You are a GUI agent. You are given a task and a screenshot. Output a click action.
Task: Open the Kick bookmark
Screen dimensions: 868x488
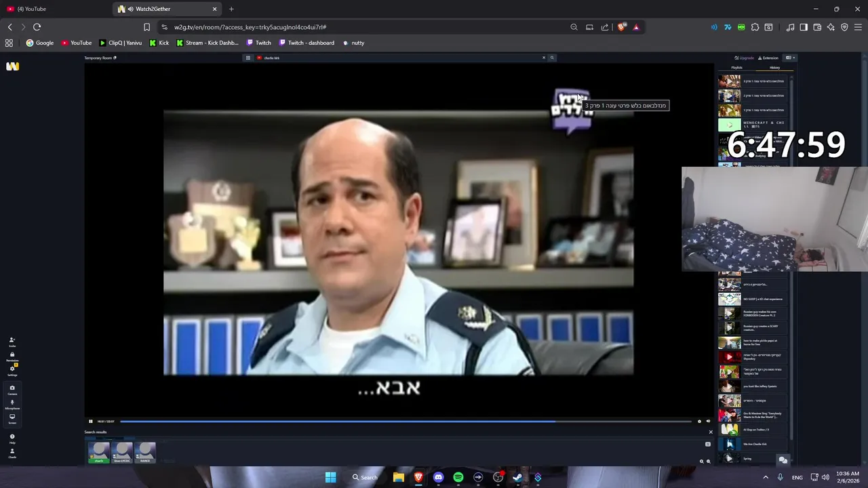click(x=159, y=43)
